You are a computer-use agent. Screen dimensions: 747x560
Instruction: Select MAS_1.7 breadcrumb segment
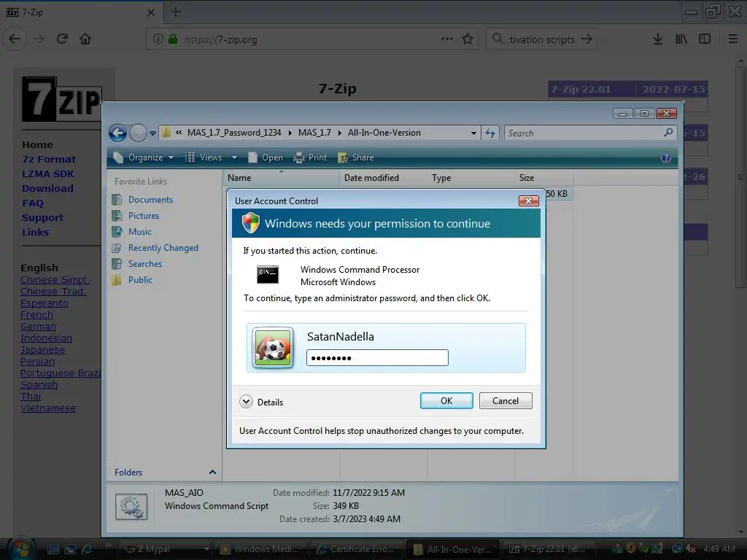pos(314,133)
